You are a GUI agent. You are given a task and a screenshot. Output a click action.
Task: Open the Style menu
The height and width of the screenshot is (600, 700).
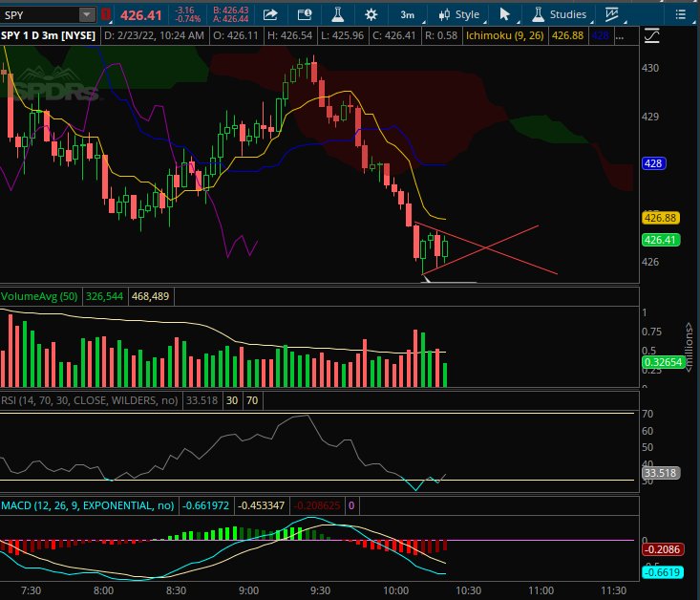pos(459,14)
